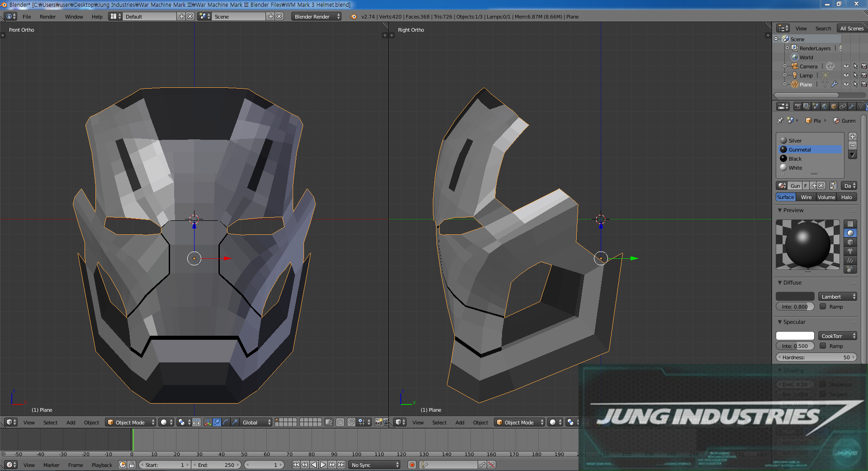Toggle Camera visibility eye in outliner
Screen dimensions: 868x471
click(x=846, y=66)
